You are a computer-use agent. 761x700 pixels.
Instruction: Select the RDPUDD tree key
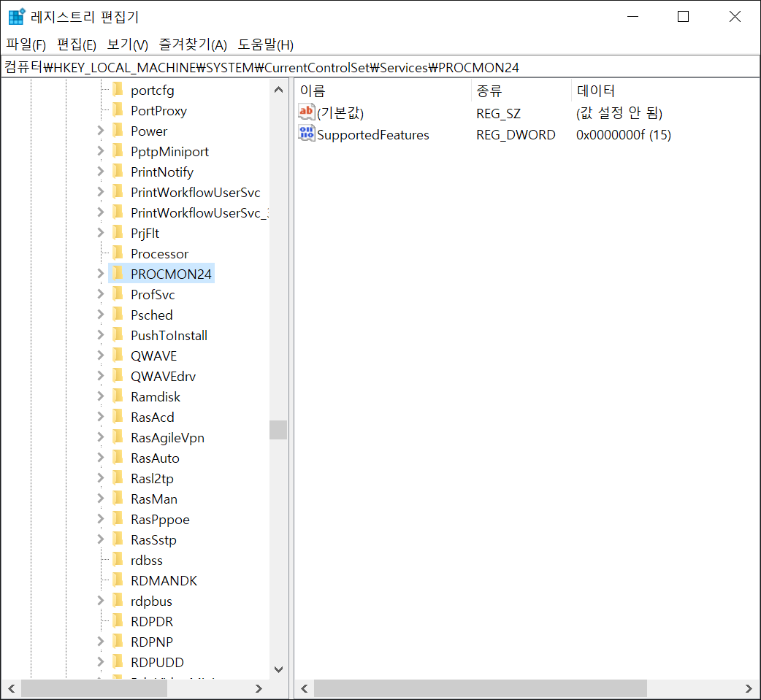tap(157, 662)
